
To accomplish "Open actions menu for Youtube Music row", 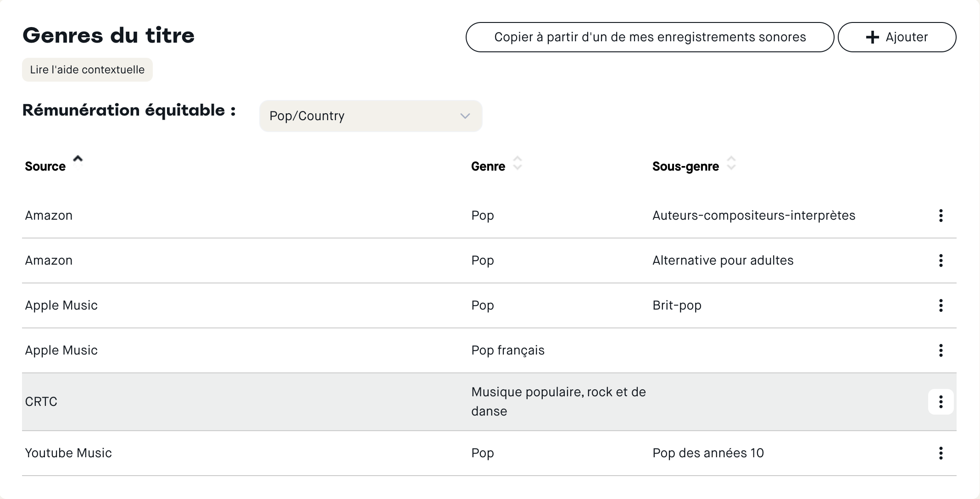I will tap(941, 453).
